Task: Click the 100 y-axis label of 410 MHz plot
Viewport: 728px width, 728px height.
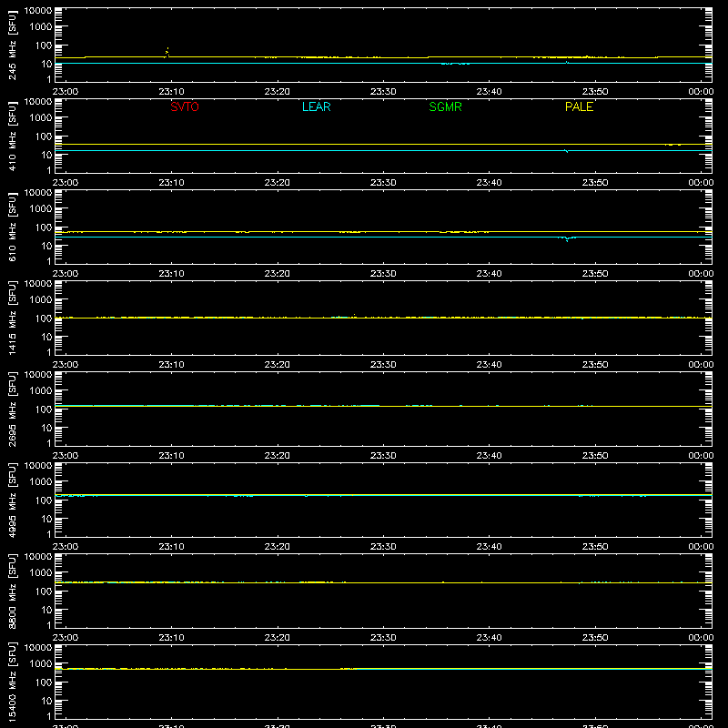Action: click(x=45, y=136)
